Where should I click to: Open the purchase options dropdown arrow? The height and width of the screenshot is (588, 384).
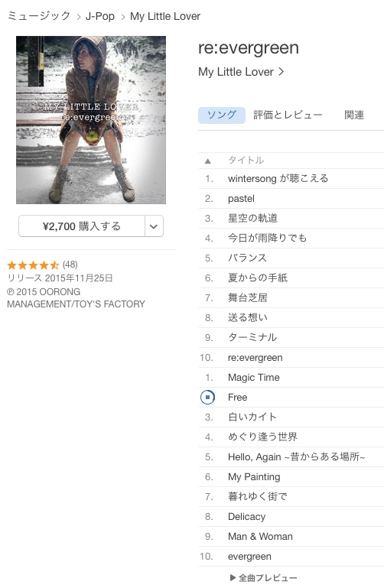point(154,226)
